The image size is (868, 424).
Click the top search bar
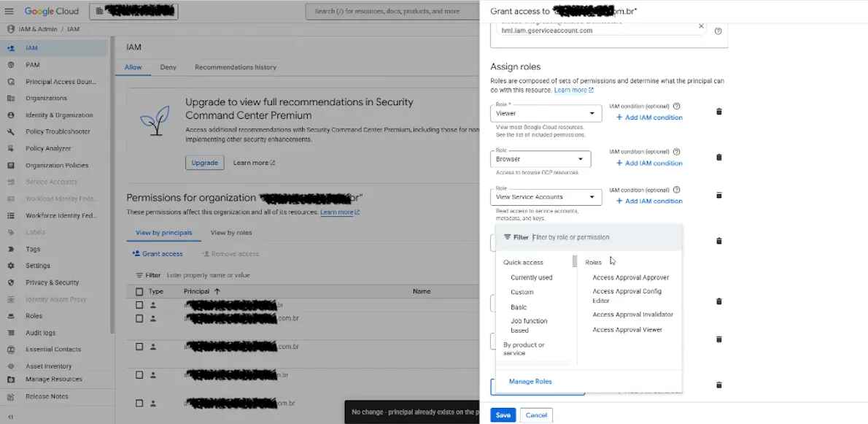coord(393,11)
